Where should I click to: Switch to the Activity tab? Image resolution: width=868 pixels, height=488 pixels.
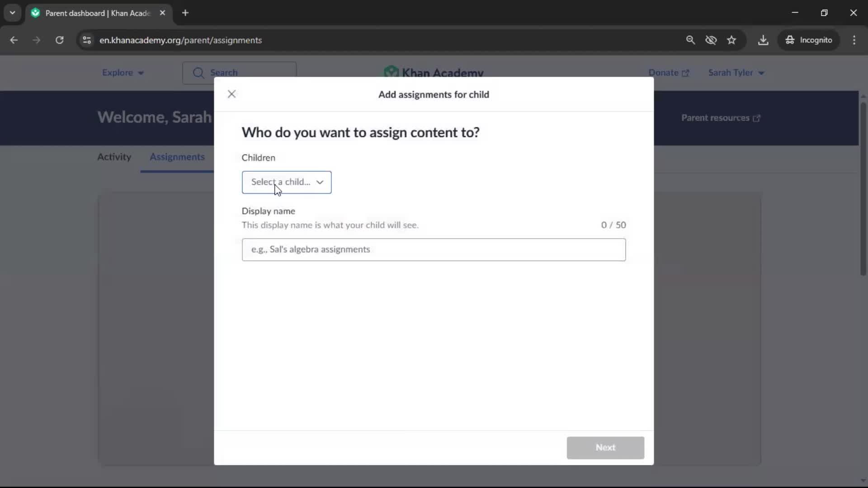pos(114,157)
